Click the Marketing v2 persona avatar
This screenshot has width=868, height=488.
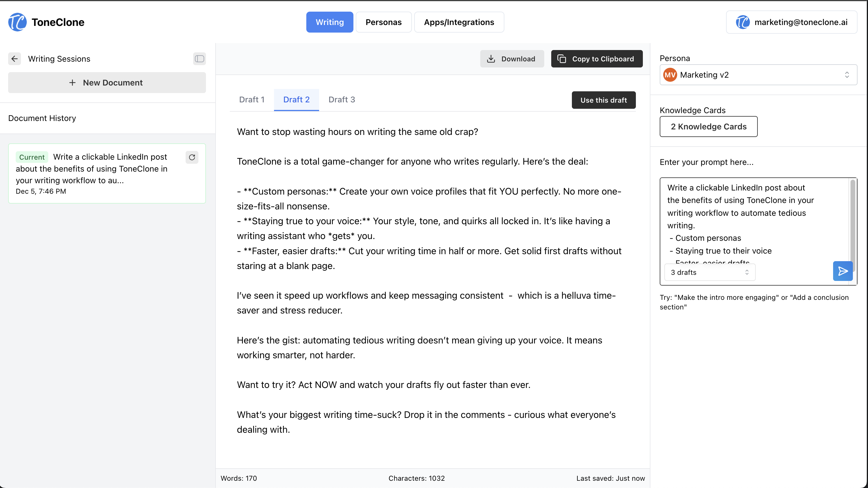(x=670, y=75)
